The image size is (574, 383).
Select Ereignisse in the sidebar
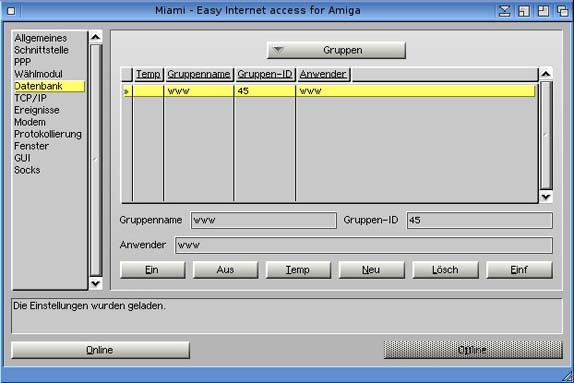point(36,110)
